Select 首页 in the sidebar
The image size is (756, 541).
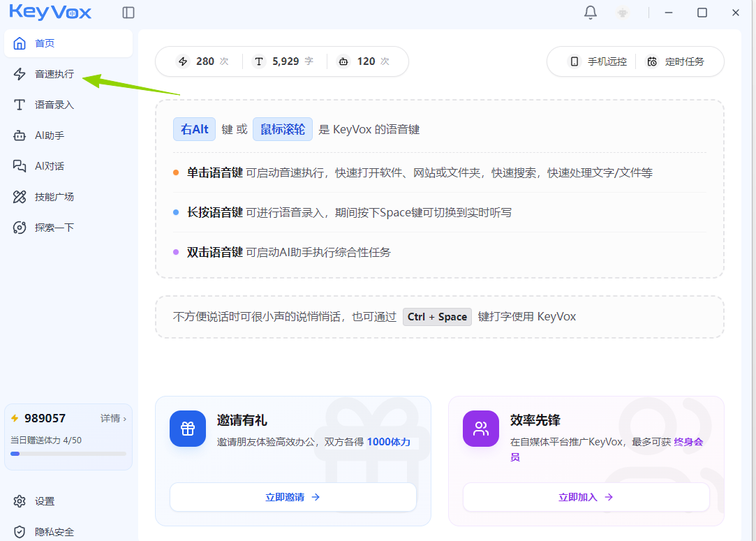coord(68,43)
